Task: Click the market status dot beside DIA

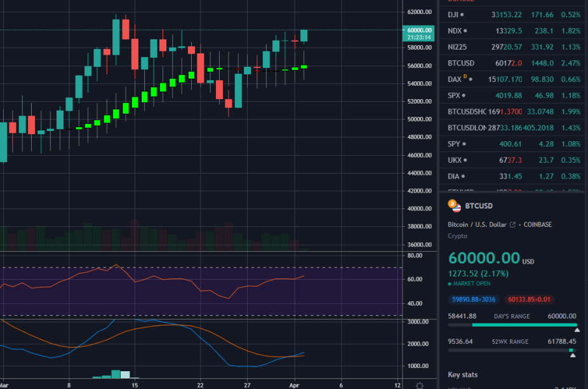Action: [x=463, y=176]
